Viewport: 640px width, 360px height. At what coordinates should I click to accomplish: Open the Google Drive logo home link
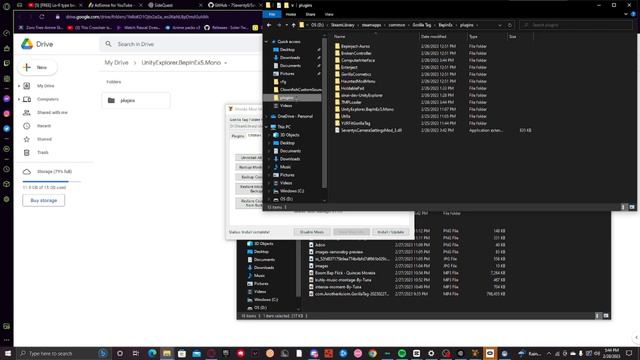point(37,44)
